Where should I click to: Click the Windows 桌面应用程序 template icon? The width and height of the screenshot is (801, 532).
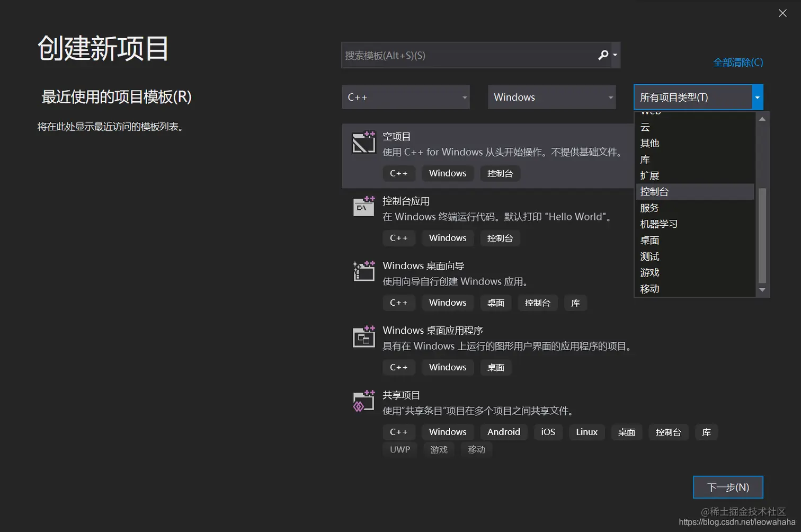pyautogui.click(x=363, y=336)
